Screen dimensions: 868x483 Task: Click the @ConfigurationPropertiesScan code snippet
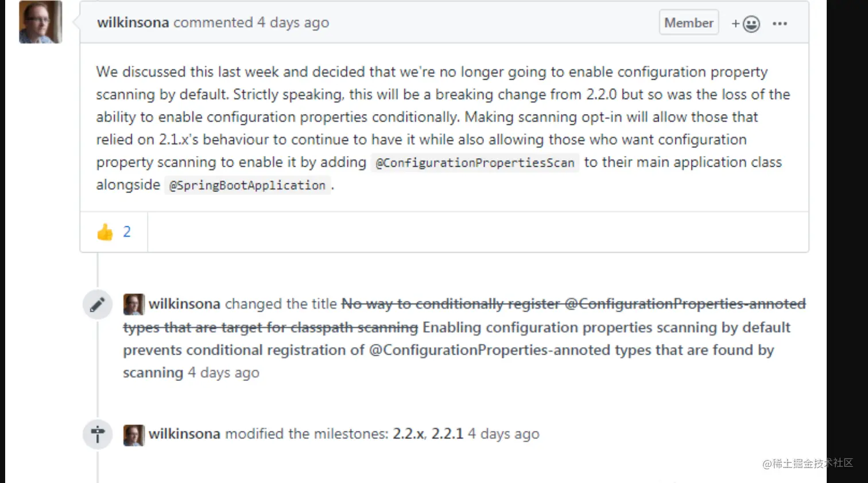(475, 163)
